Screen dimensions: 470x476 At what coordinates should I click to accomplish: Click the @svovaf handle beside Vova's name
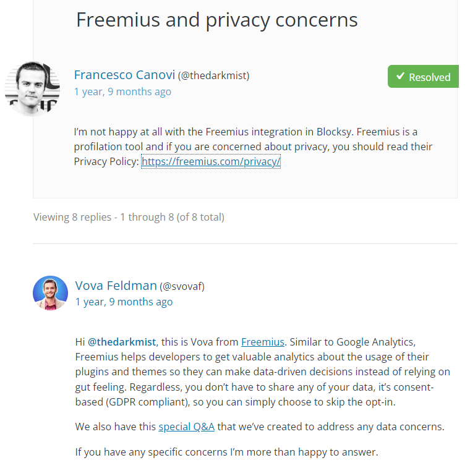pyautogui.click(x=182, y=286)
